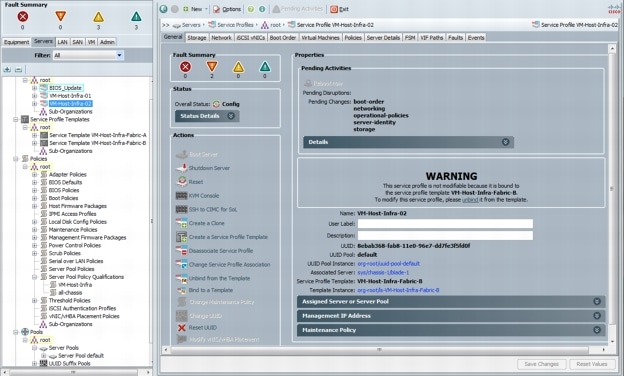
Task: Open the Options toolbar item
Action: 227,9
